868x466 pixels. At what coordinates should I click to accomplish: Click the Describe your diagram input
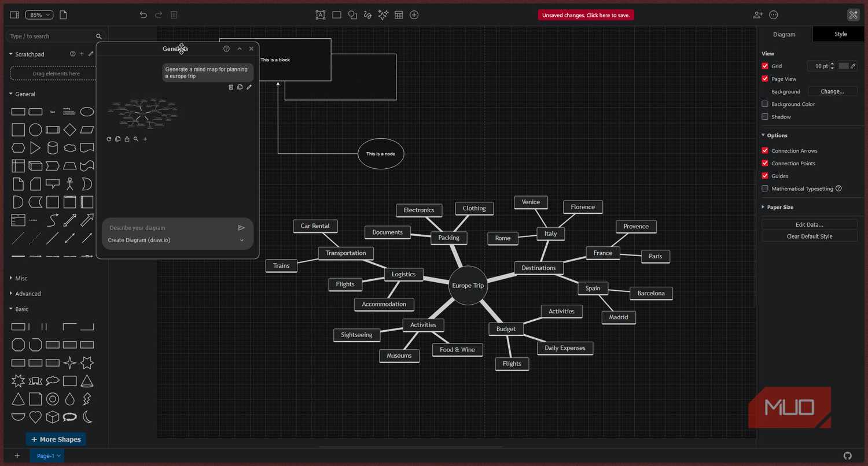[x=171, y=228]
